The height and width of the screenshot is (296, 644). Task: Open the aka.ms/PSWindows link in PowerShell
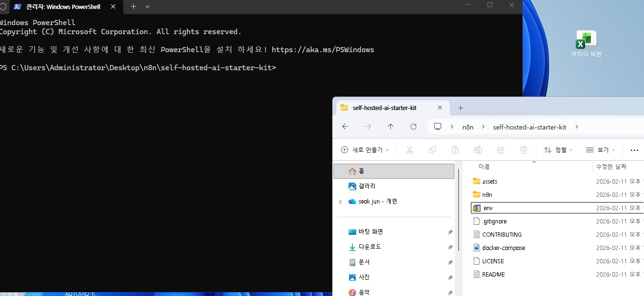click(323, 49)
